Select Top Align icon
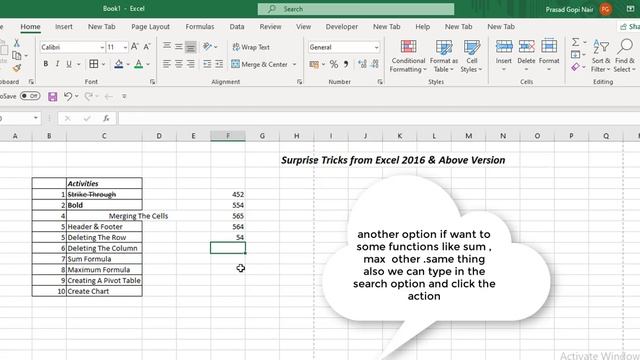Screen dimensions: 640x360 pyautogui.click(x=167, y=47)
